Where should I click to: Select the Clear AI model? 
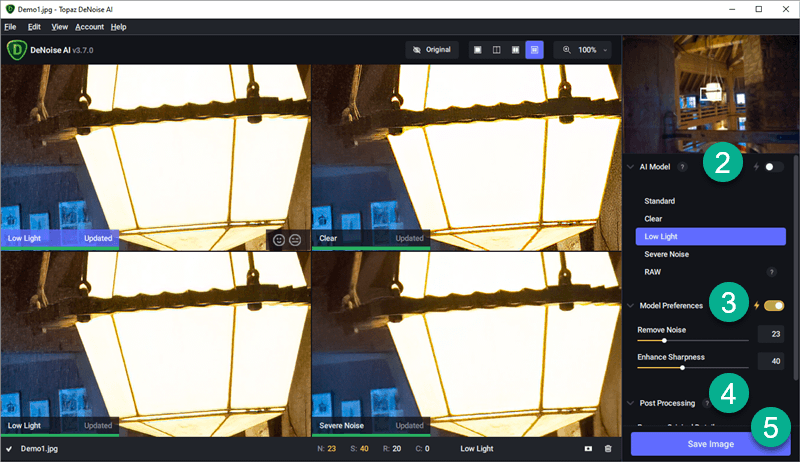pyautogui.click(x=710, y=219)
